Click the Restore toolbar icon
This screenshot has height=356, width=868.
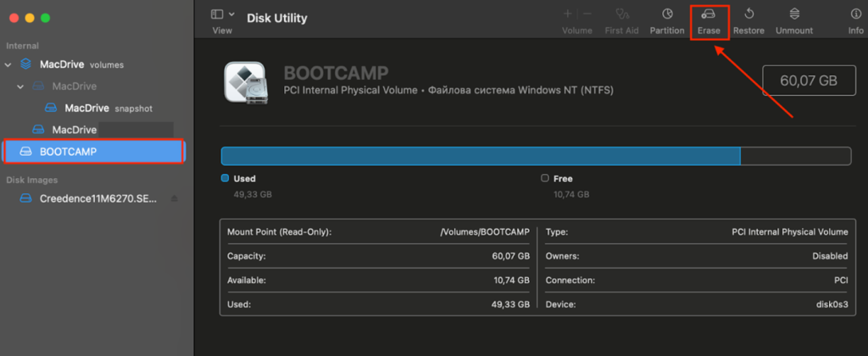(x=749, y=14)
